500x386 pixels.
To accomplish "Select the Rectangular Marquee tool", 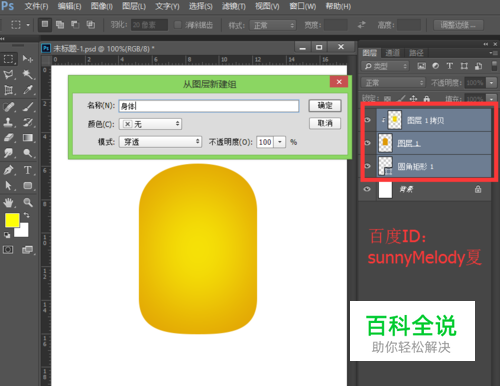I will [8, 59].
